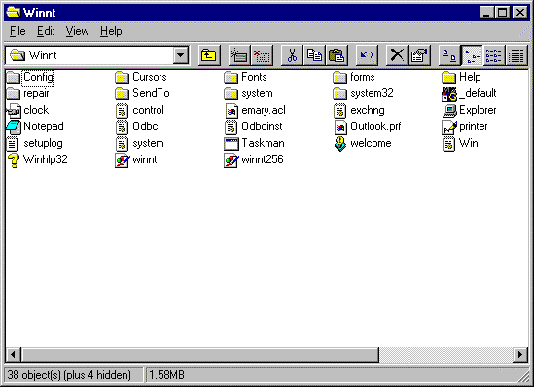Click the Disconnect Net Drive icon
Viewport: 534px width, 387px height.
[x=262, y=56]
